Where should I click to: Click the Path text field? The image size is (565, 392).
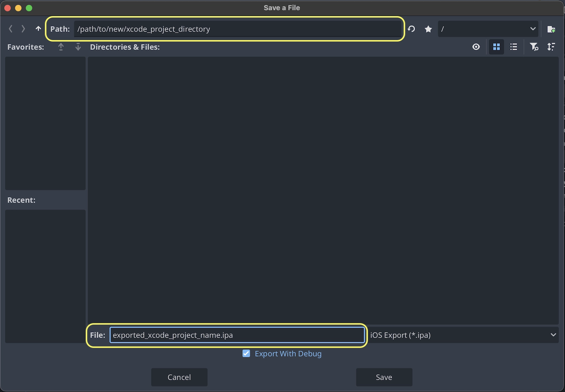[238, 29]
